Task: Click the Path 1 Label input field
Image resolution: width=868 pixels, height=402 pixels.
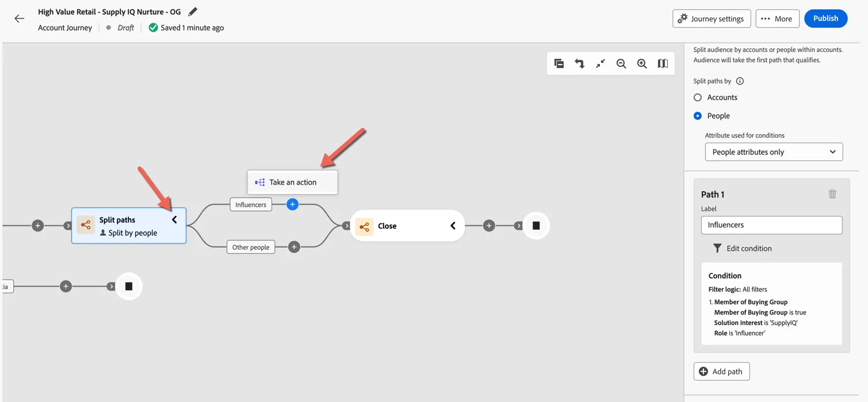Action: coord(771,225)
